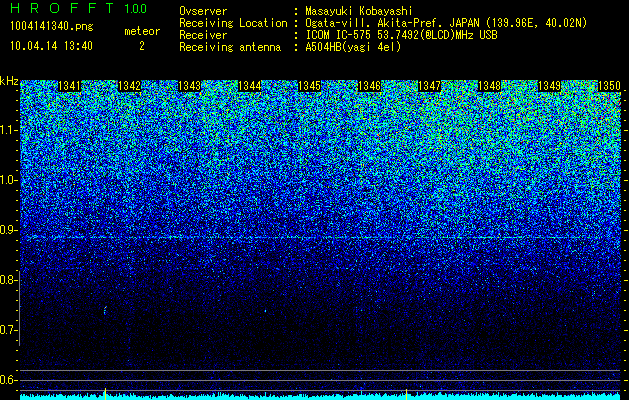629x400 pixels.
Task: Click the 0.7 frequency axis label
Action: click(x=8, y=330)
